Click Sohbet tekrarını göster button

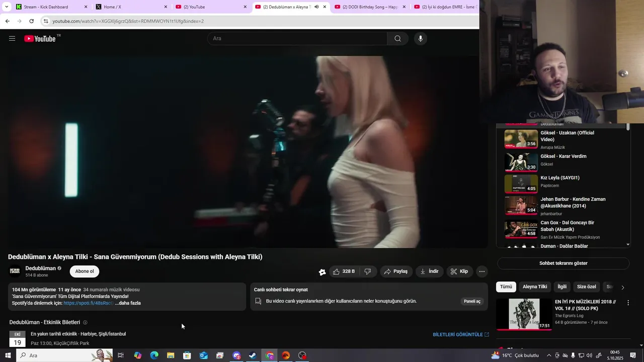[x=563, y=263]
